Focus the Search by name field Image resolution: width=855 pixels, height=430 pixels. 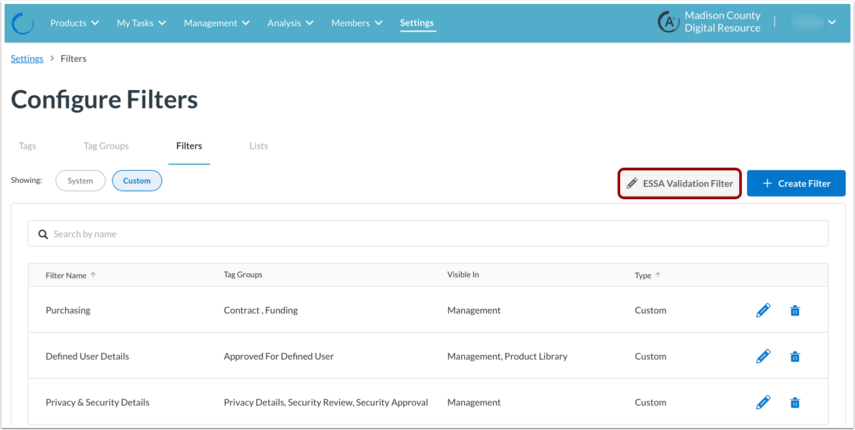point(428,234)
